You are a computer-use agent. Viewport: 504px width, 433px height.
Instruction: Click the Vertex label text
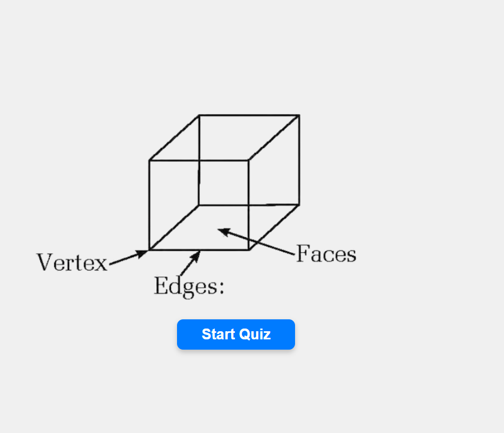[x=72, y=263]
